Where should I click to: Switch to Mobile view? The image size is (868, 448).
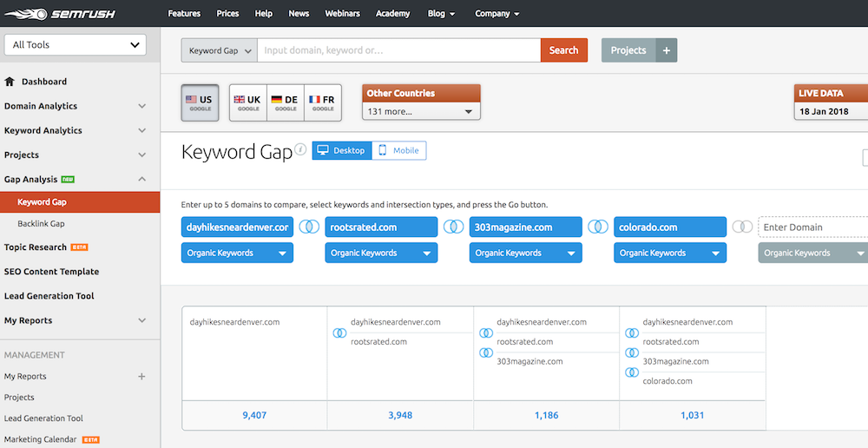(399, 150)
